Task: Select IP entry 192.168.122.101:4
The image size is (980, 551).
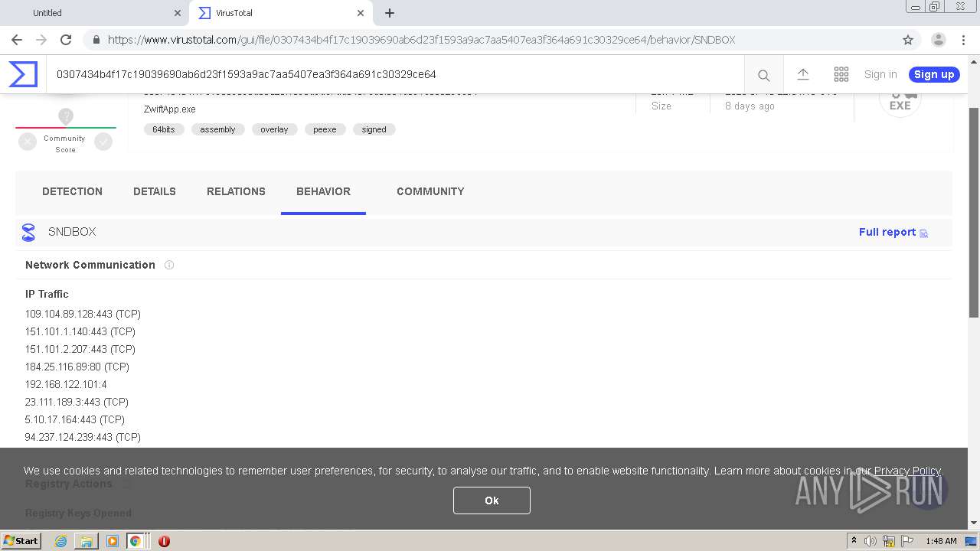Action: pyautogui.click(x=66, y=384)
